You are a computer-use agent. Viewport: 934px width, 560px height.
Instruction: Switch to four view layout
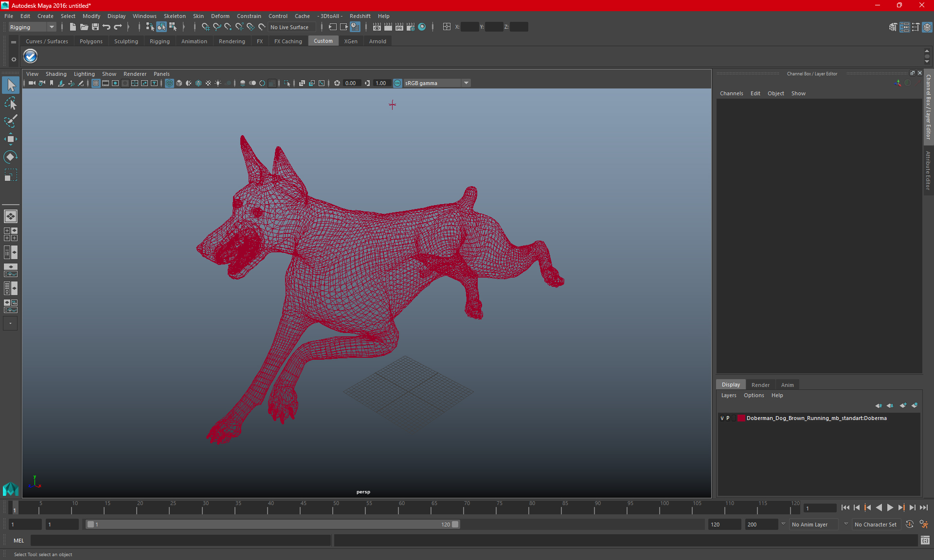(x=11, y=234)
